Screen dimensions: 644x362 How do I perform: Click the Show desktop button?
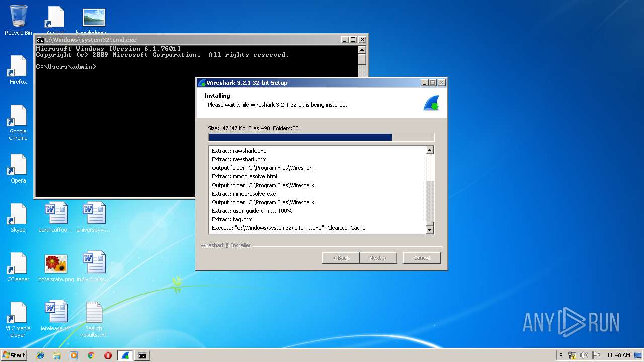[638, 355]
